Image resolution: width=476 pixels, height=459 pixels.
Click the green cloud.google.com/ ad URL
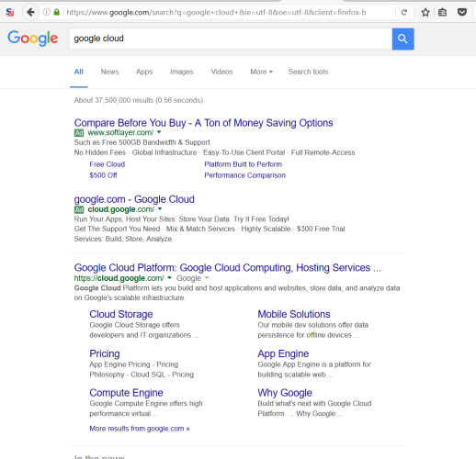click(121, 209)
